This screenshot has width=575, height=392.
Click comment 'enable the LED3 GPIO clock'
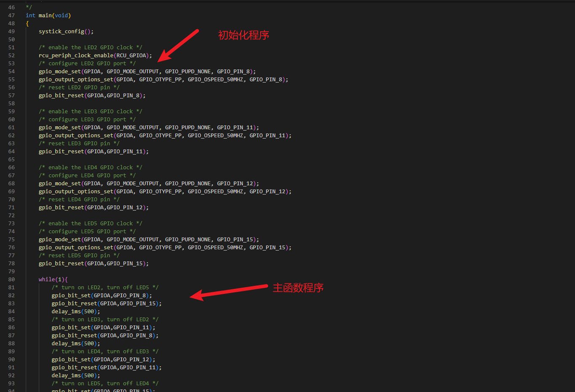click(x=91, y=112)
